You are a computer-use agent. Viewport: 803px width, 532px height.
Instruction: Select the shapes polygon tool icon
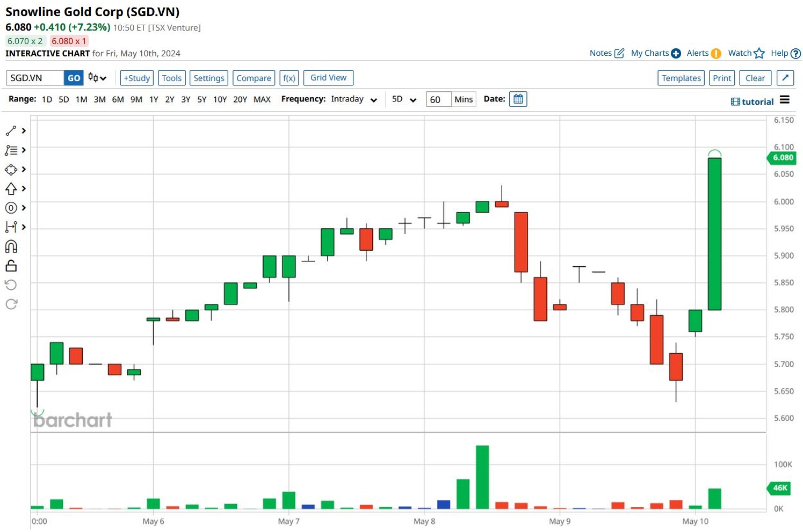[11, 170]
